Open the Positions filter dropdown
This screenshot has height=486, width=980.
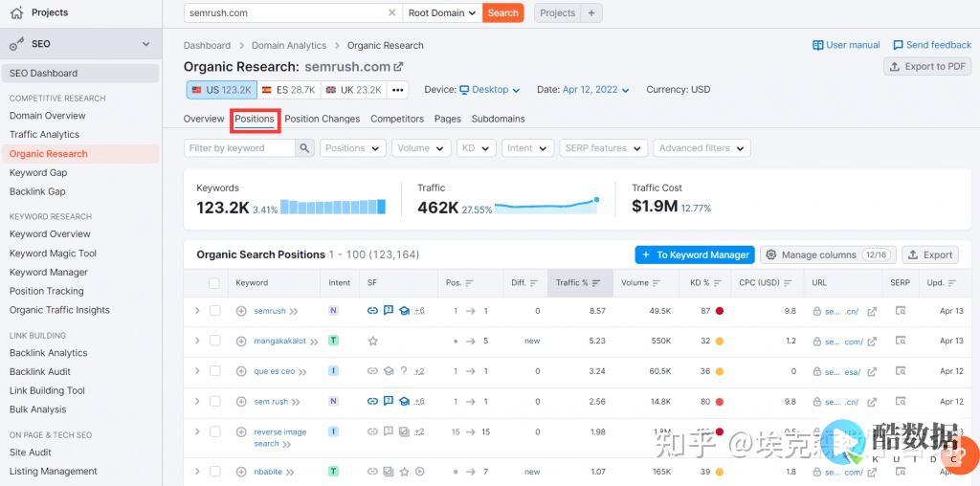(352, 148)
